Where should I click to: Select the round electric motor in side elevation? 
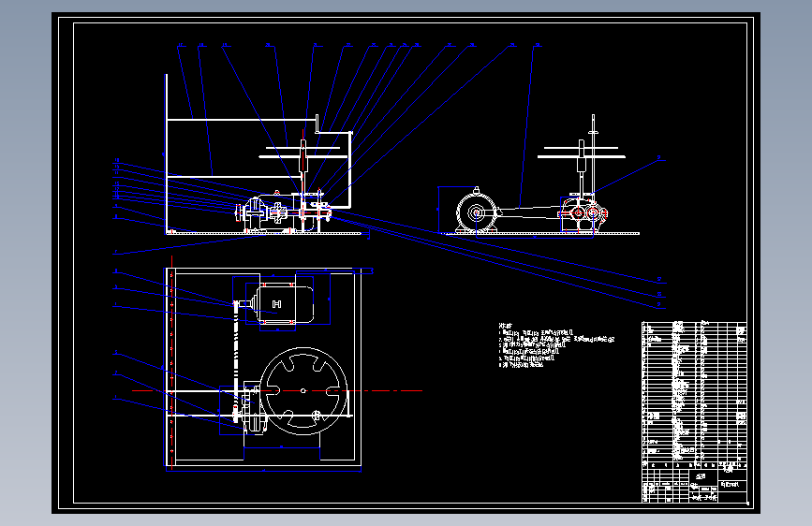tap(477, 212)
